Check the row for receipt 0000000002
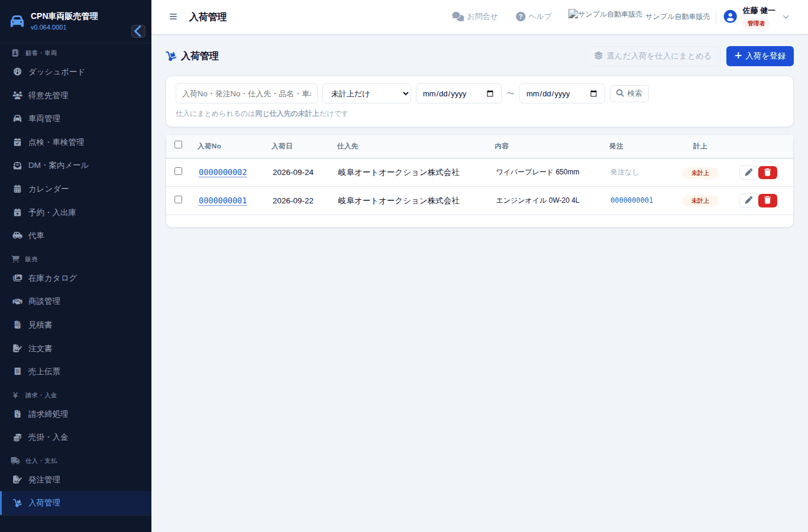 (178, 171)
